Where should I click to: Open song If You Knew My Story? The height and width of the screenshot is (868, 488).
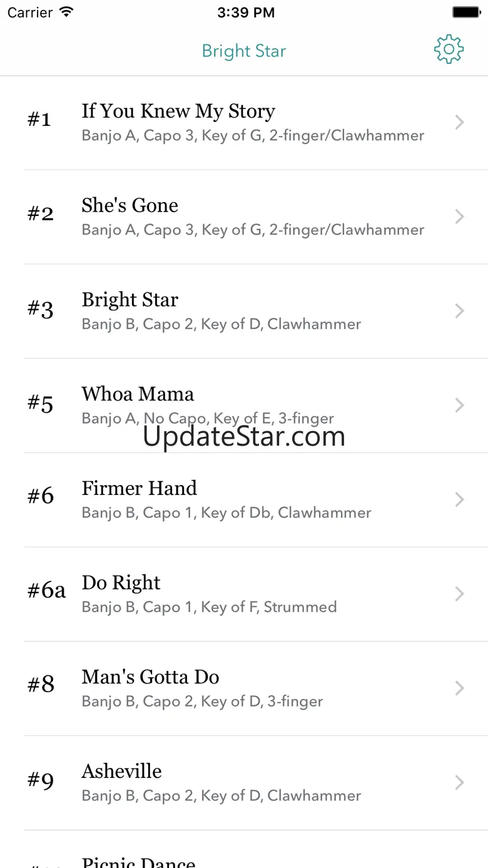click(178, 111)
